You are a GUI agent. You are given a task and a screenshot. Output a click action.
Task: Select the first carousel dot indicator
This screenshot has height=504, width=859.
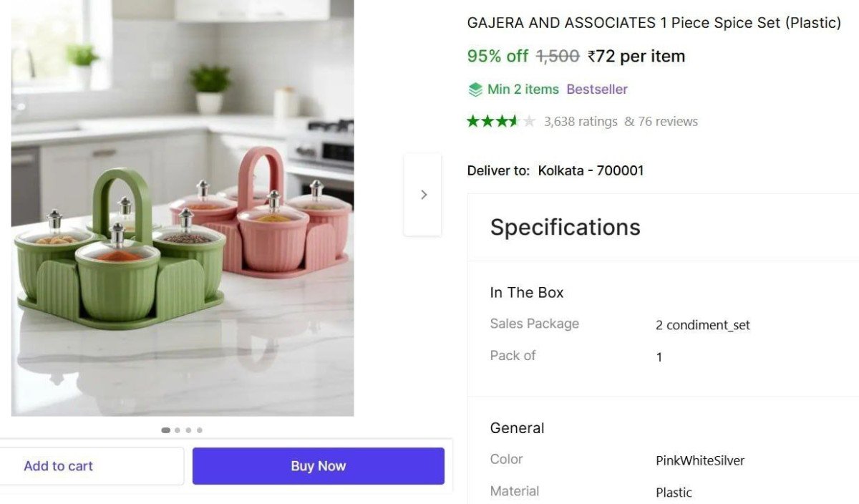click(x=166, y=430)
